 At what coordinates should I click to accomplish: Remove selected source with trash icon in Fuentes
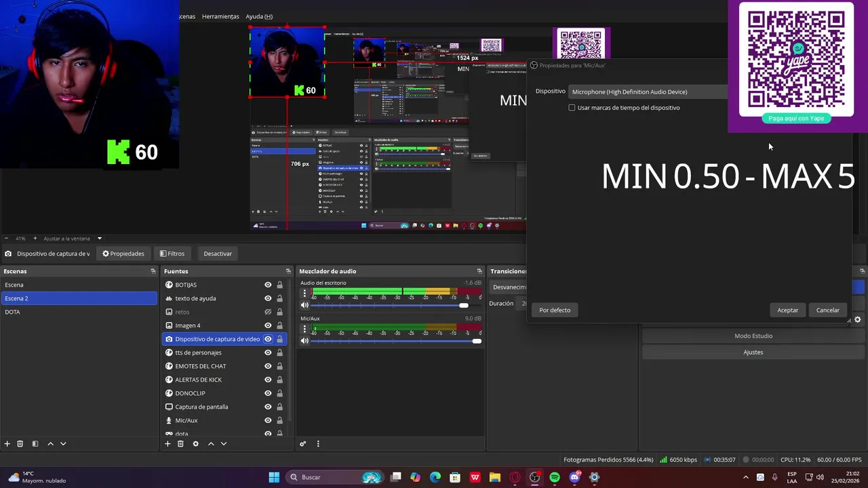(180, 444)
